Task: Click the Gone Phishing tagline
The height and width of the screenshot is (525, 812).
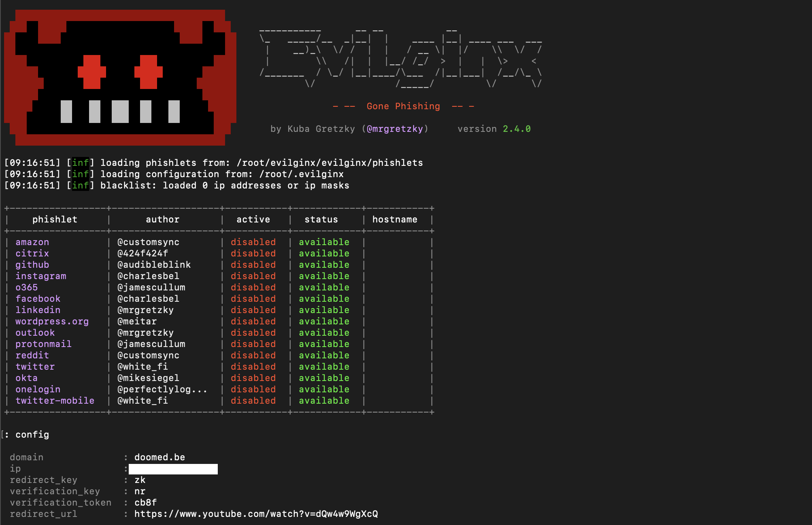Action: [403, 106]
